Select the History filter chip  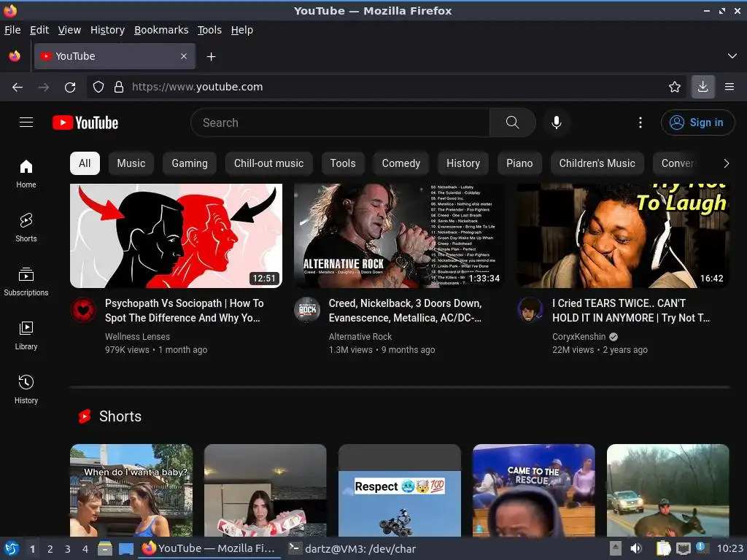coord(463,163)
